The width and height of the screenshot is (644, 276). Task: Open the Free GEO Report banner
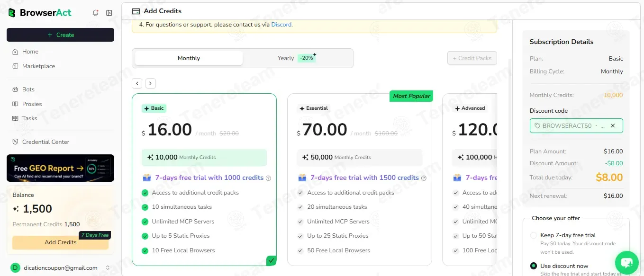(60, 168)
